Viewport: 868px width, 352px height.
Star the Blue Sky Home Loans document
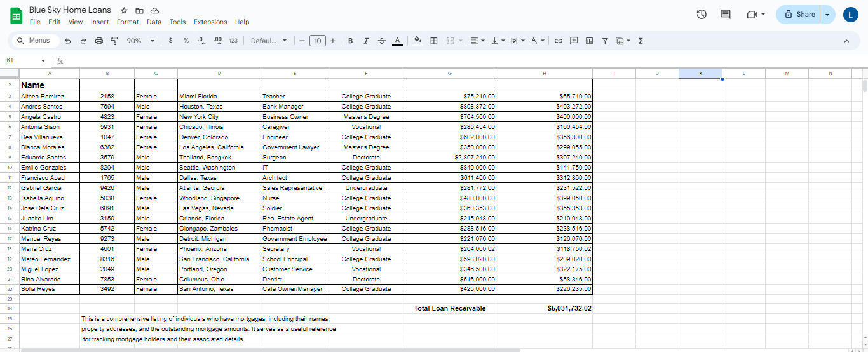tap(124, 11)
